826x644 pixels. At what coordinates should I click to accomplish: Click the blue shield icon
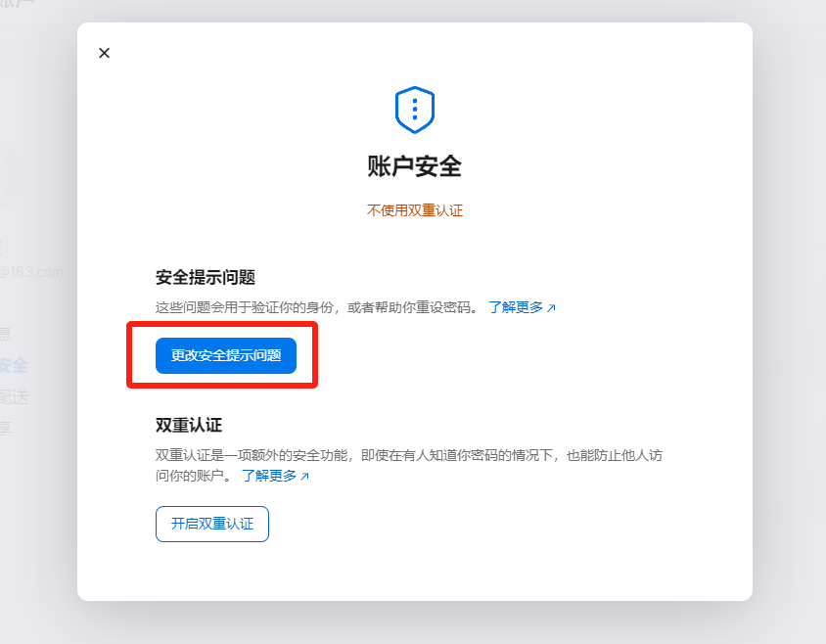pos(415,110)
